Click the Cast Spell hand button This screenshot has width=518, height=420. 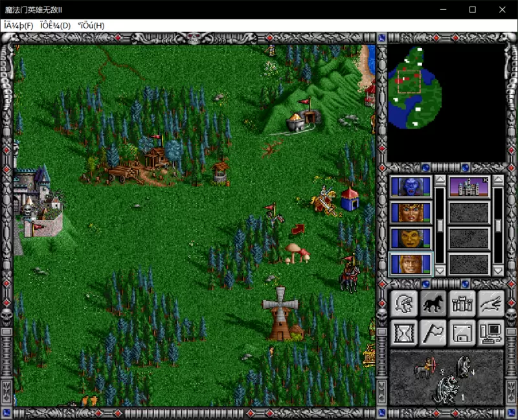[491, 303]
